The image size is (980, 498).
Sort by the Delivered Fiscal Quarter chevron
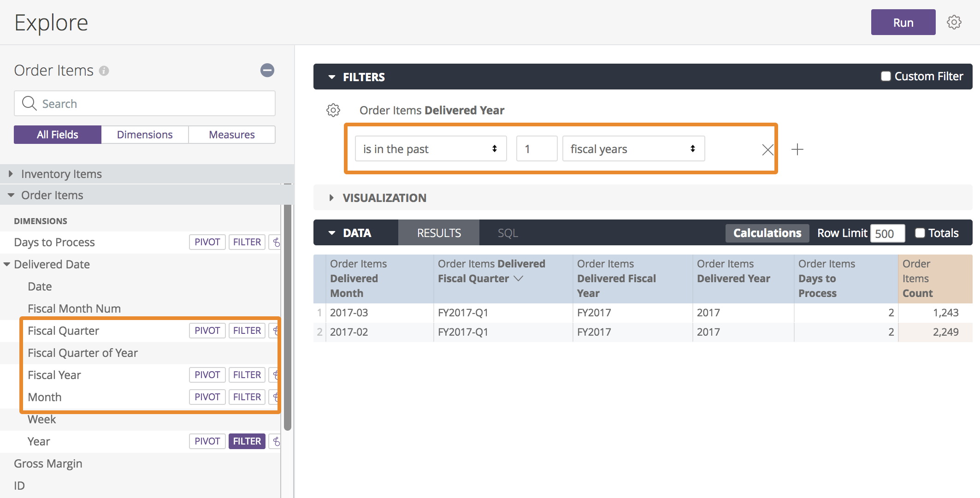click(519, 279)
